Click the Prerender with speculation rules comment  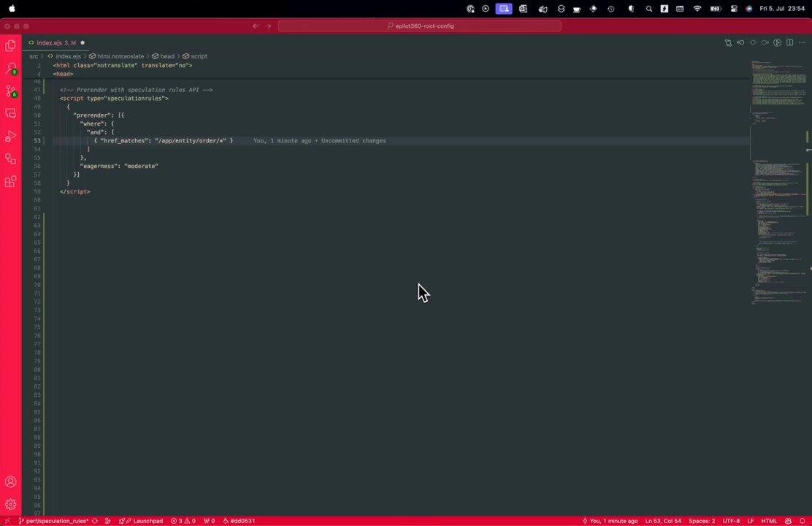137,90
